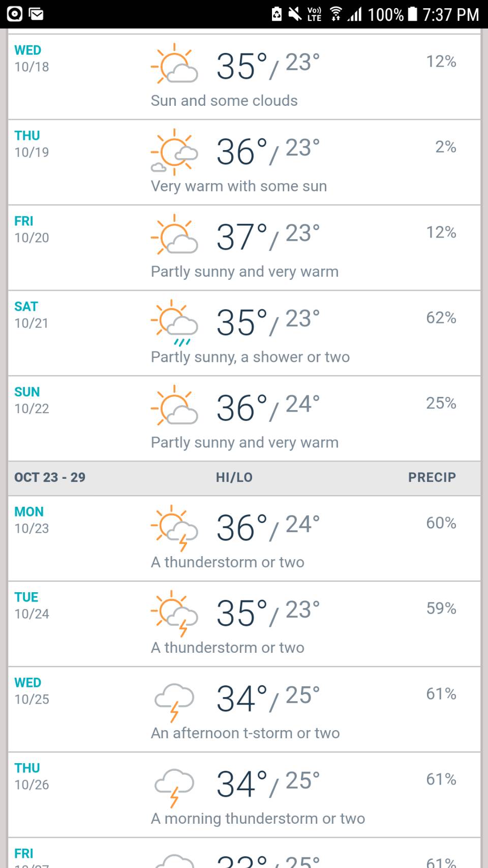Open the SAT 10/21 forecast row
The height and width of the screenshot is (868, 488).
click(244, 333)
